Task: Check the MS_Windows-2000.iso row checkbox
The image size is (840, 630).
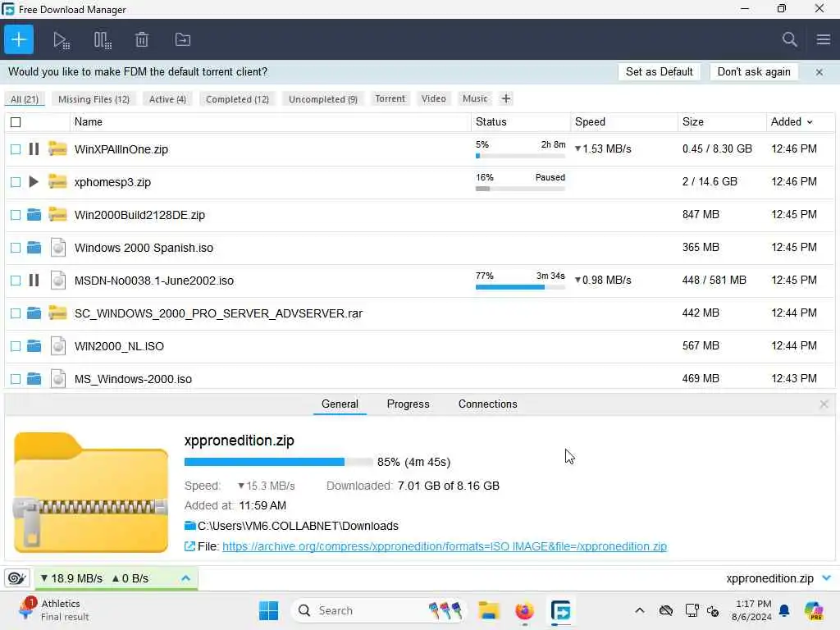Action: [16, 379]
